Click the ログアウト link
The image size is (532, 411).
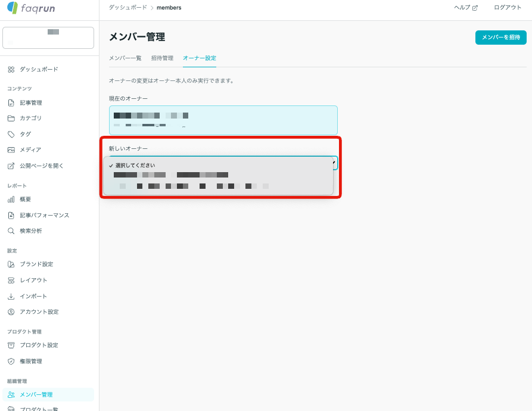[x=508, y=8]
